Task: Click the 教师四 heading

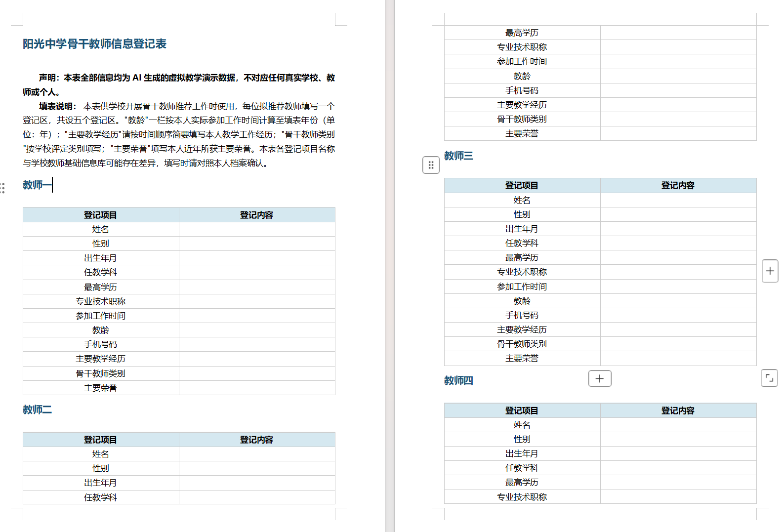Action: click(458, 380)
